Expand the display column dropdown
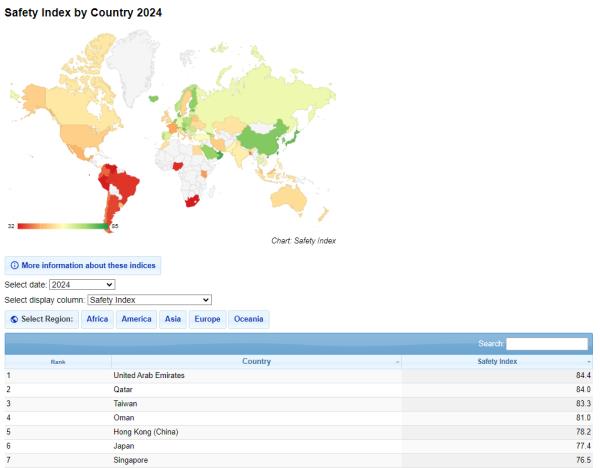Screen dimensions: 600x468 tap(149, 299)
